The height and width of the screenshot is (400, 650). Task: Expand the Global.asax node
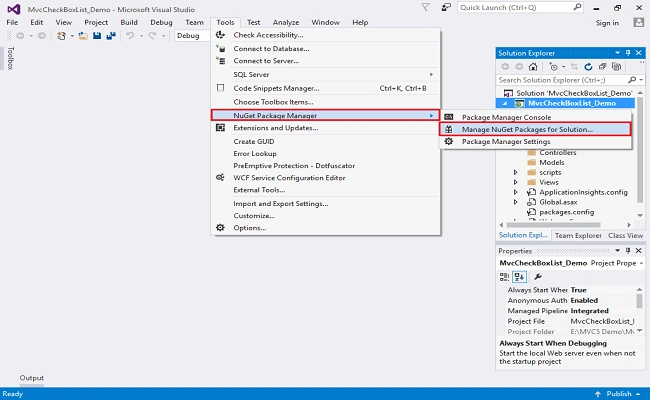(515, 202)
